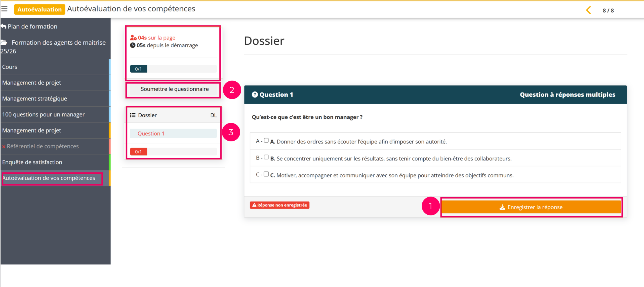Click the red 0/1 Dossier progress bar
The image size is (644, 287).
(139, 152)
